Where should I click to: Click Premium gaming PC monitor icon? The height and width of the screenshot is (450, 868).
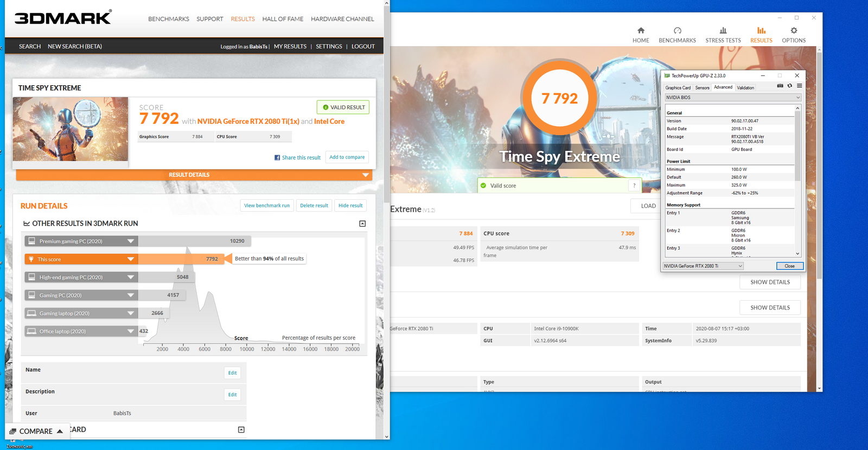click(x=31, y=241)
